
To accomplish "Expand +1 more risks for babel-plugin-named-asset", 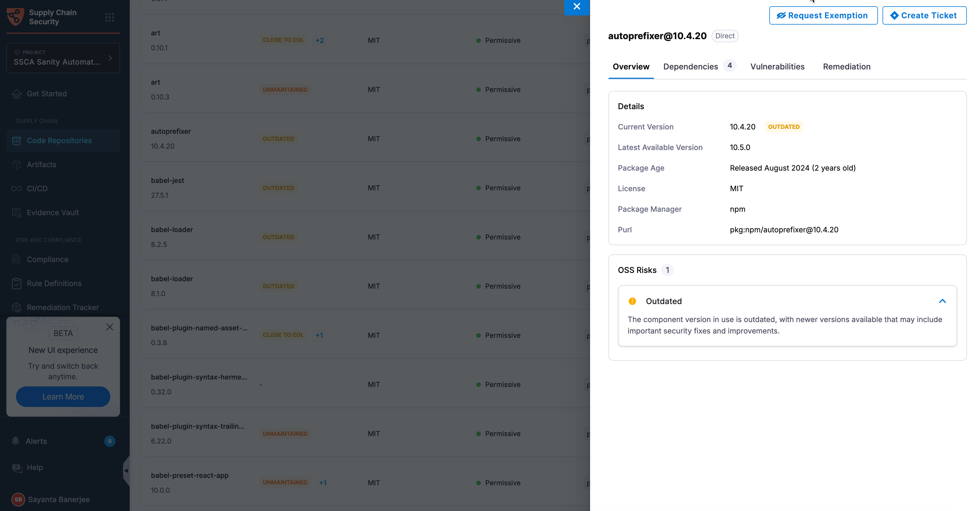I will 319,335.
